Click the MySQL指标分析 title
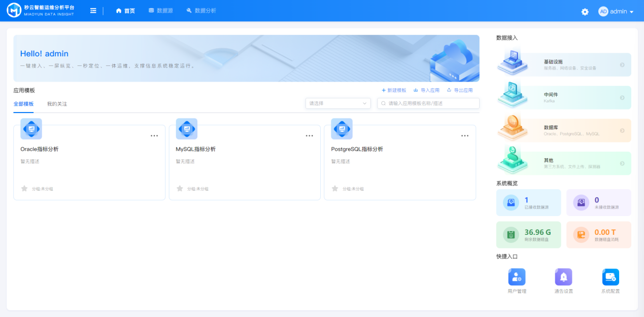This screenshot has height=317, width=644. (x=196, y=149)
